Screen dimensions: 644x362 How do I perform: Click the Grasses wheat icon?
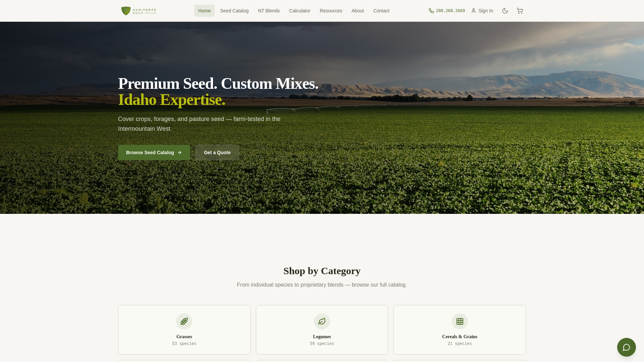184,321
